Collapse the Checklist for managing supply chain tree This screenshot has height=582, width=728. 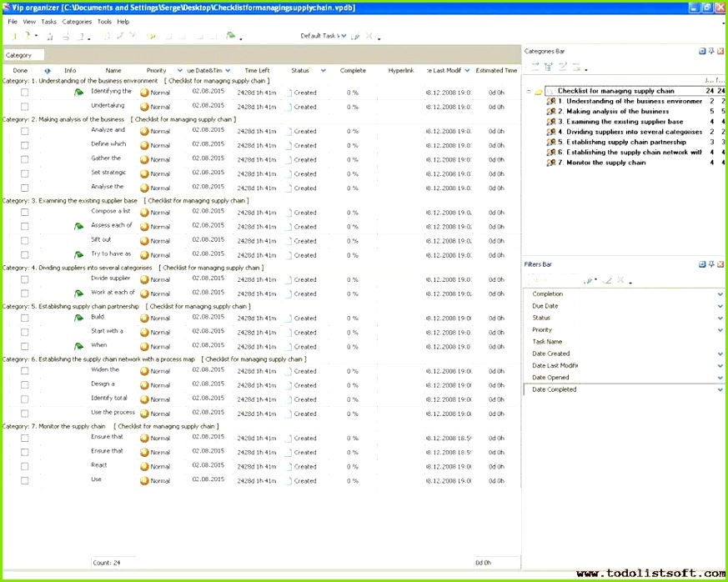[529, 91]
